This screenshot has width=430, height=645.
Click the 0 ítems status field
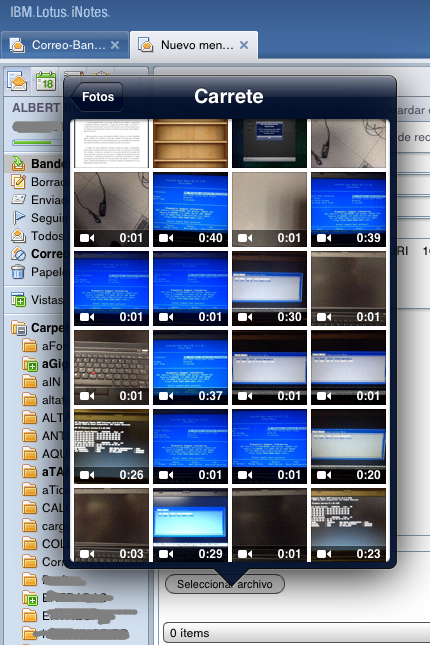tap(296, 633)
